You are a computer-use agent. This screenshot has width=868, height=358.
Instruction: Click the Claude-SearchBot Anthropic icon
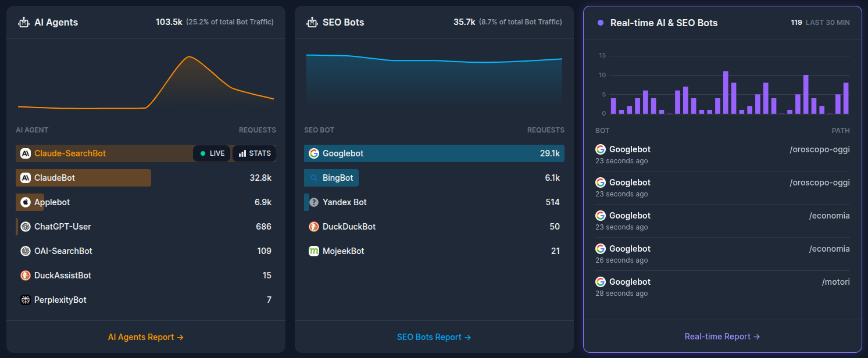point(26,153)
